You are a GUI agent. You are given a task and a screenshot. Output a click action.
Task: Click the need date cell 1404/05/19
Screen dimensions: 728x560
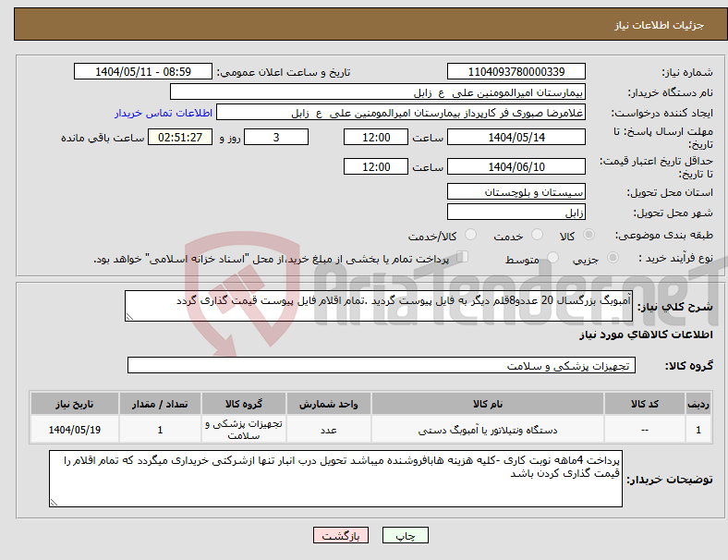point(75,430)
